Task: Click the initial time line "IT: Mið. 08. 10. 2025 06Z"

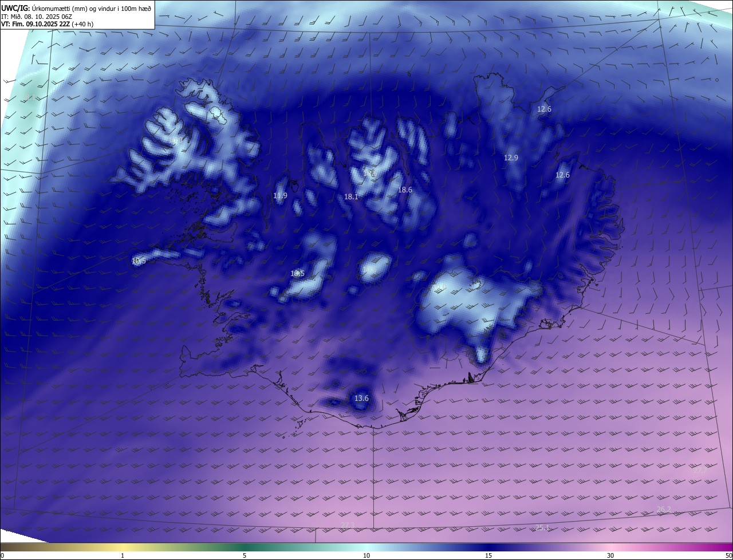Action: 36,17
